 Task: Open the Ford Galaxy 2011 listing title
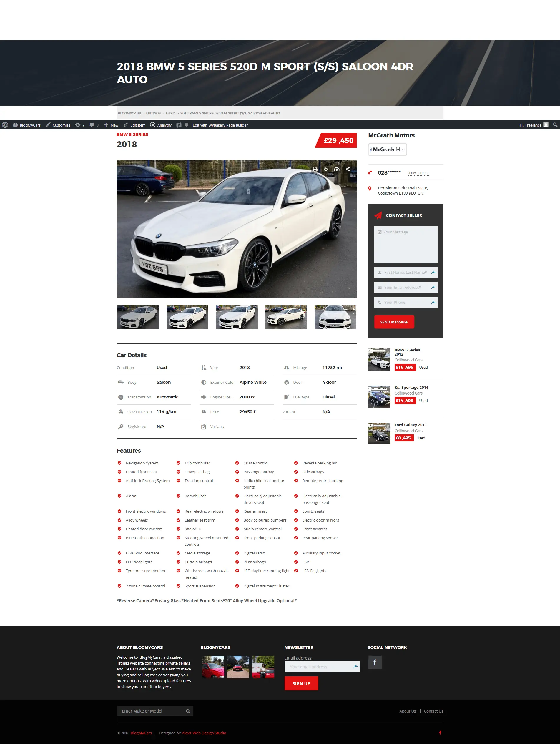(x=410, y=425)
